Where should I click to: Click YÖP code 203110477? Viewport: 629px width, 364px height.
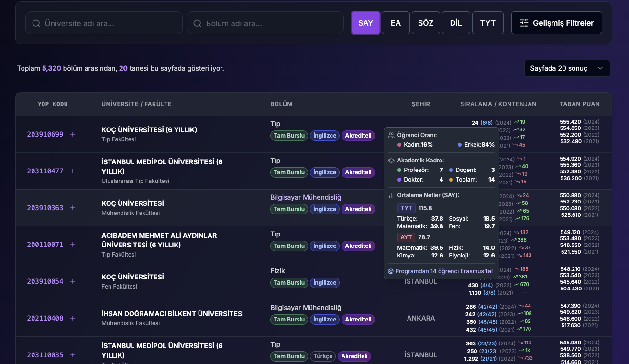point(45,171)
